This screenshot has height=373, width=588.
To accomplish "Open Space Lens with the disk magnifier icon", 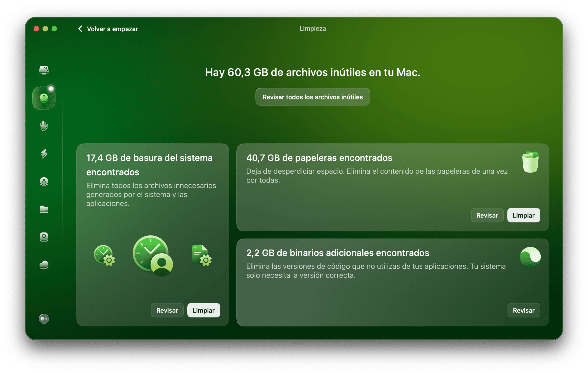I will [x=44, y=237].
